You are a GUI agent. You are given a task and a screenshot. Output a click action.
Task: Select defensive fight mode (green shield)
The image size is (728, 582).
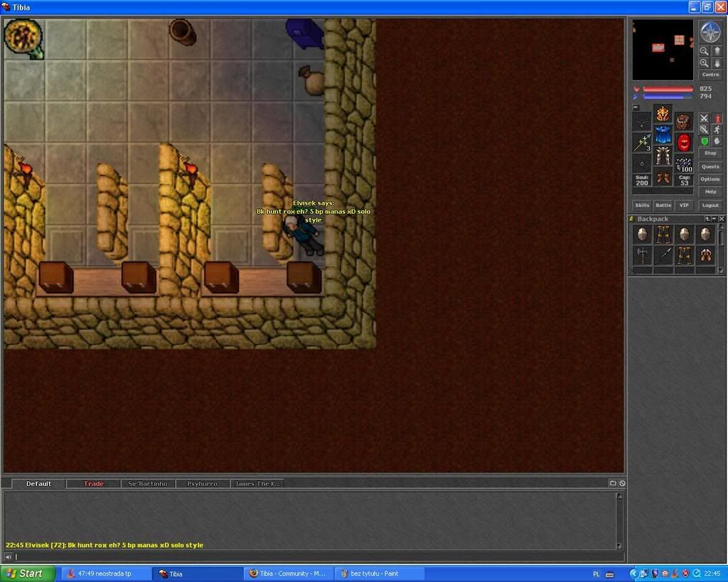(705, 141)
